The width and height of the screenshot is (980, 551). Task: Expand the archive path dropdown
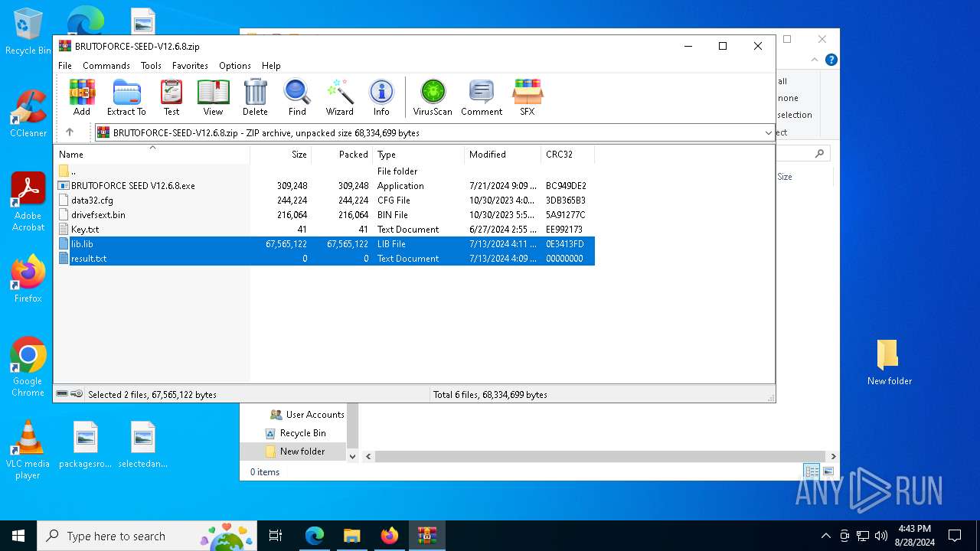pos(768,133)
